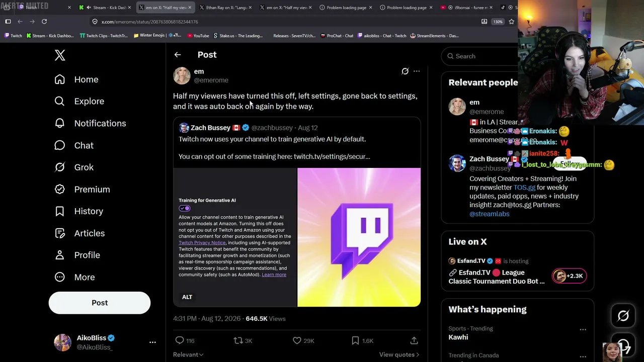The width and height of the screenshot is (644, 362).
Task: Click the large Post button
Action: tap(100, 303)
